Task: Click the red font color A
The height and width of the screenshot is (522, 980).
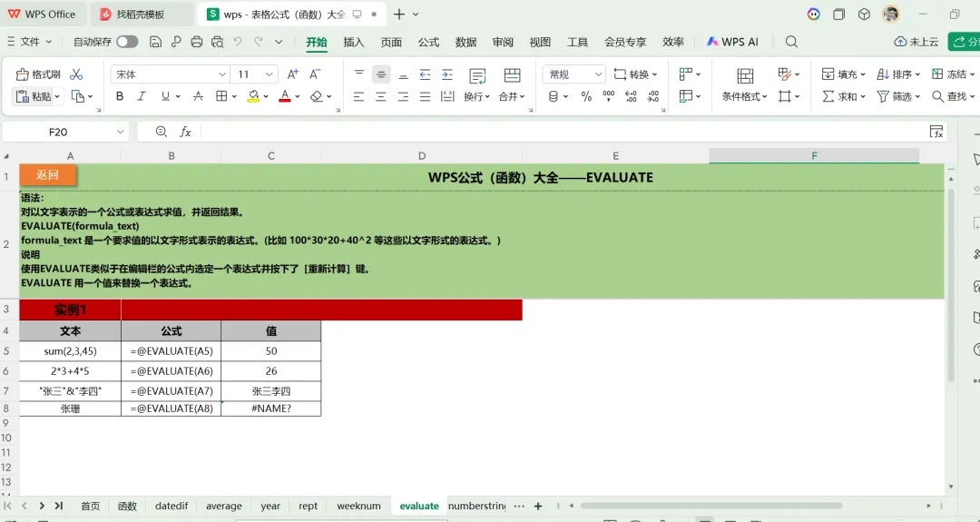Action: point(285,96)
